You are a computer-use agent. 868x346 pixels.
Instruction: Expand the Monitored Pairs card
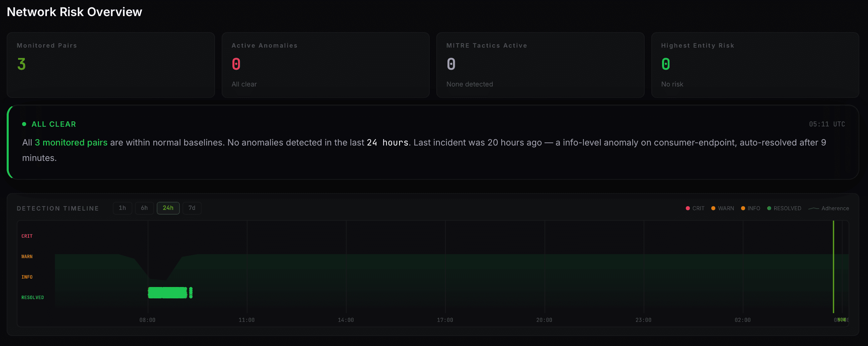111,65
